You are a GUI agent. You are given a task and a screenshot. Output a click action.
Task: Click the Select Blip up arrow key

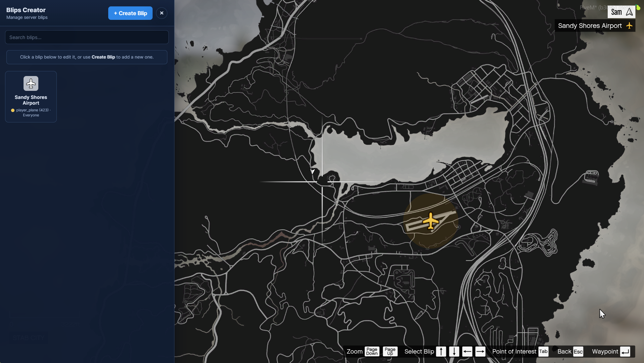(441, 352)
